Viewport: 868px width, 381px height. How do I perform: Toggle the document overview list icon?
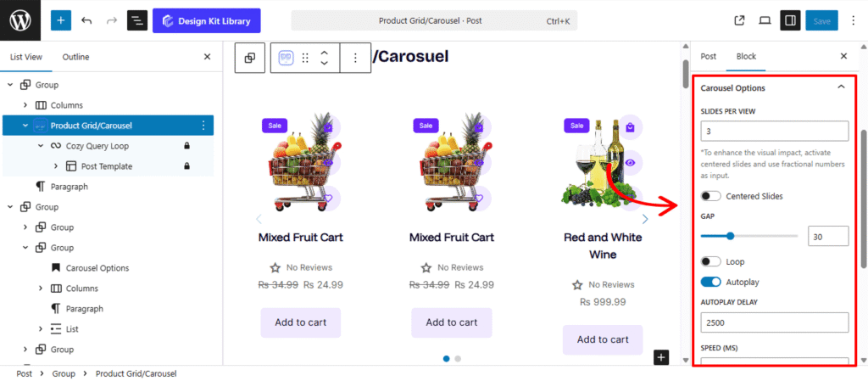click(x=136, y=20)
